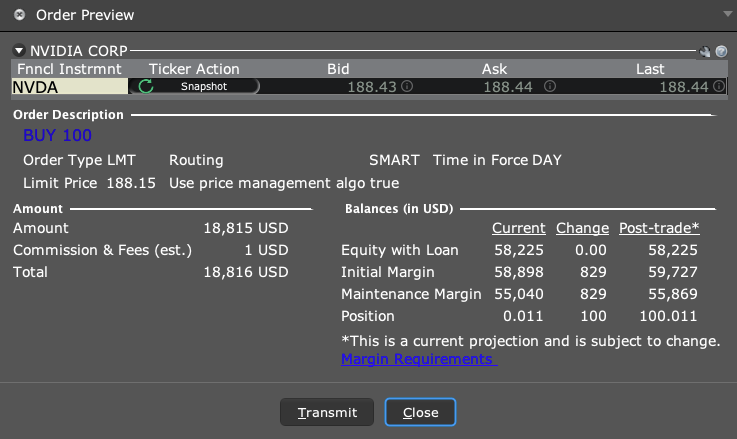Click the Maintenance Margin current 55,040

518,294
